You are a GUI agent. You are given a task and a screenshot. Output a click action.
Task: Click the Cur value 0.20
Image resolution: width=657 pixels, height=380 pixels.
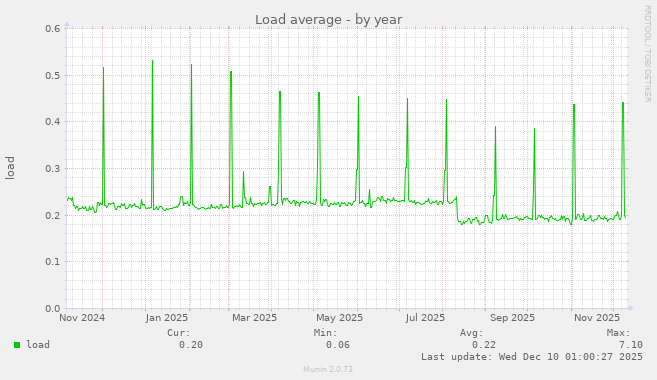click(x=191, y=345)
